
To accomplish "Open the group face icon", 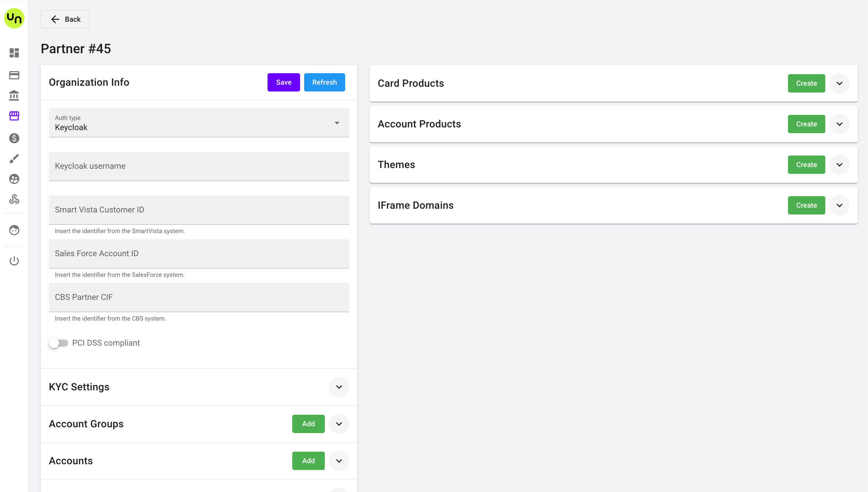I will coord(14,179).
